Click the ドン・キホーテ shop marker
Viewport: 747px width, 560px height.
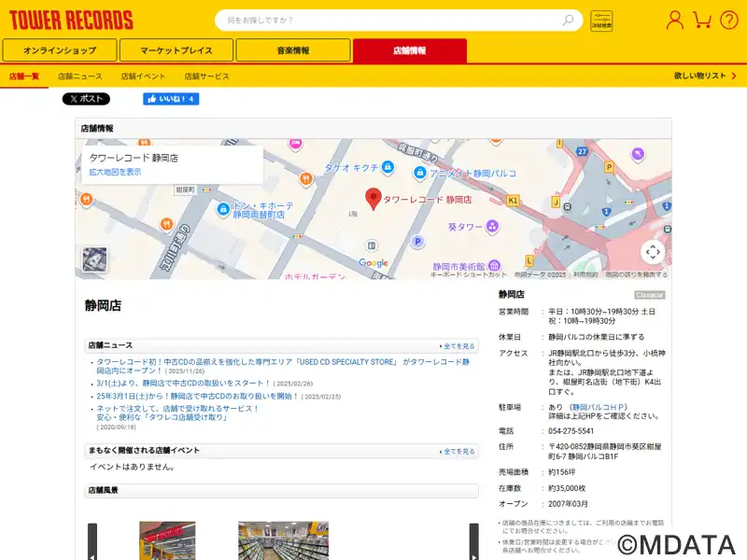tap(223, 208)
